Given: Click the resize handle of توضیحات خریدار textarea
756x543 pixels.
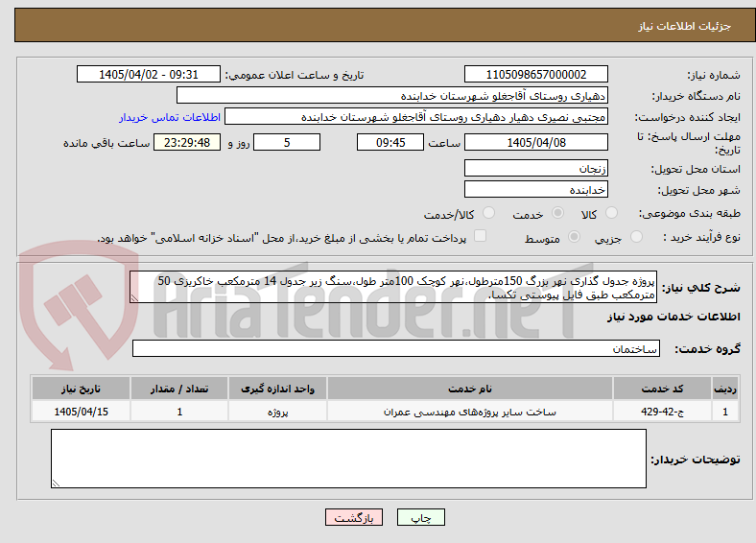Looking at the screenshot, I should pyautogui.click(x=56, y=484).
